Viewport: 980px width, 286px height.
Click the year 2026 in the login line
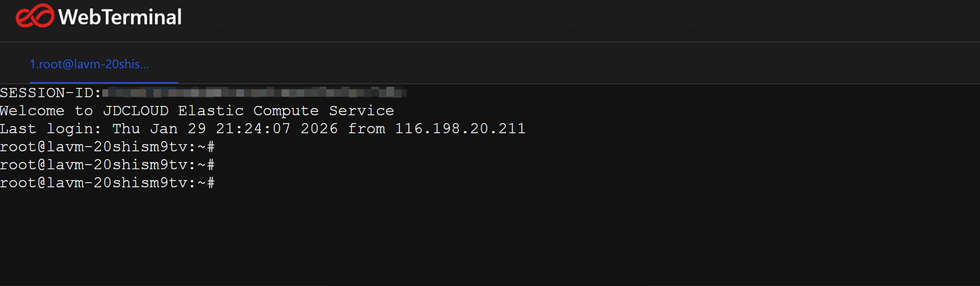coord(319,129)
